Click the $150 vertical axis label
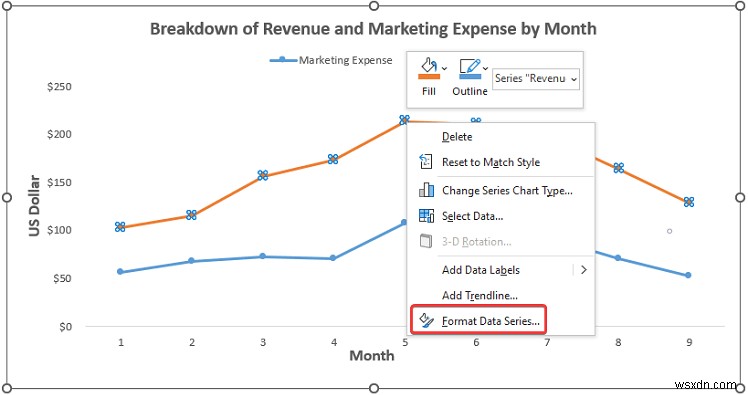 (59, 183)
